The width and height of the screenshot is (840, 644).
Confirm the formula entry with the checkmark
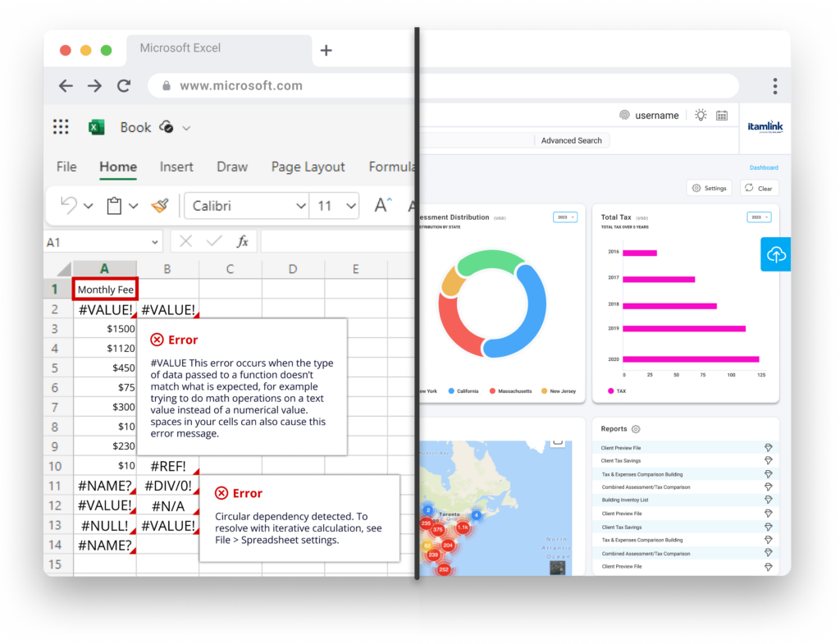tap(214, 242)
